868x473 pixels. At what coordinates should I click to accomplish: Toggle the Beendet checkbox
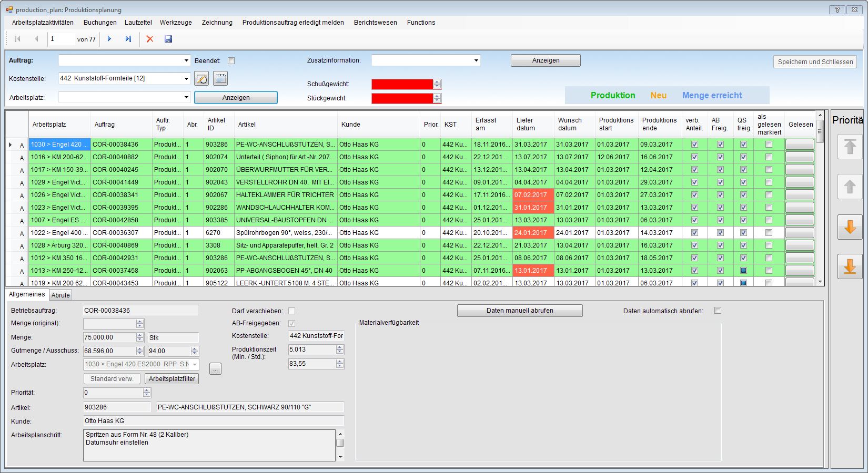pyautogui.click(x=231, y=61)
